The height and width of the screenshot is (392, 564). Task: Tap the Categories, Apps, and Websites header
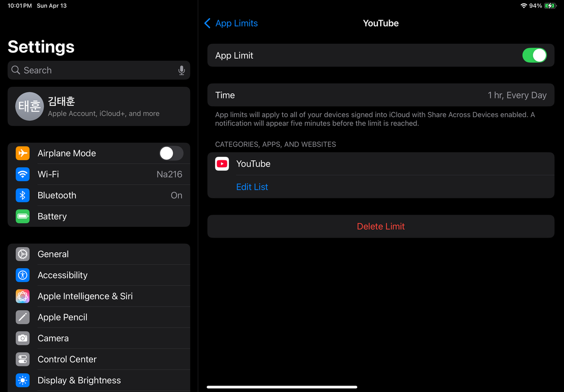[275, 144]
